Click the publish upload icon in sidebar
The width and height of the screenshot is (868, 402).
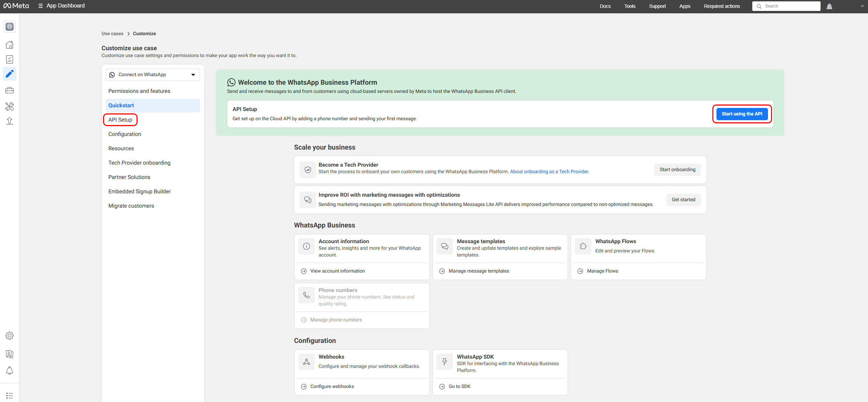(10, 121)
